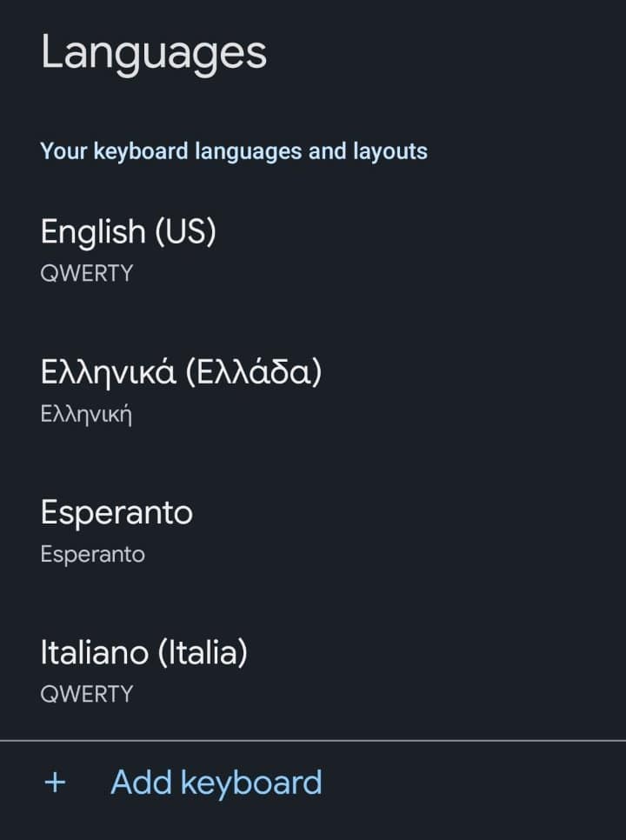Click the QWERTY label under Italiano (Italia)
Viewport: 626px width, 840px height.
click(x=86, y=694)
